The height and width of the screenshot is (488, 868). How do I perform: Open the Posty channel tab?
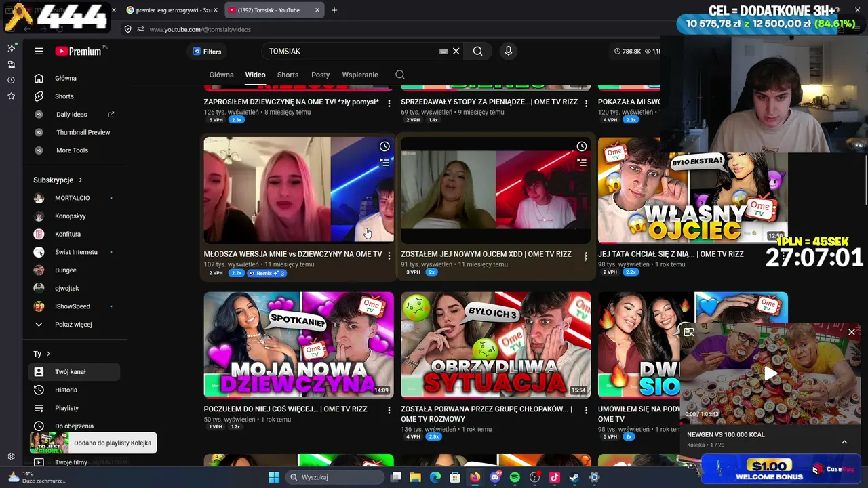320,75
